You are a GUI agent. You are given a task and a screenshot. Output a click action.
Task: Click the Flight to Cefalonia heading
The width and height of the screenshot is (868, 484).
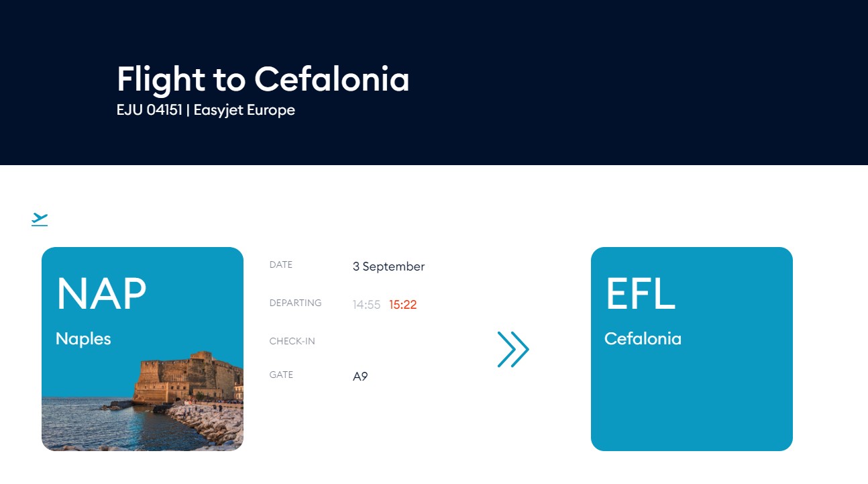(x=263, y=79)
